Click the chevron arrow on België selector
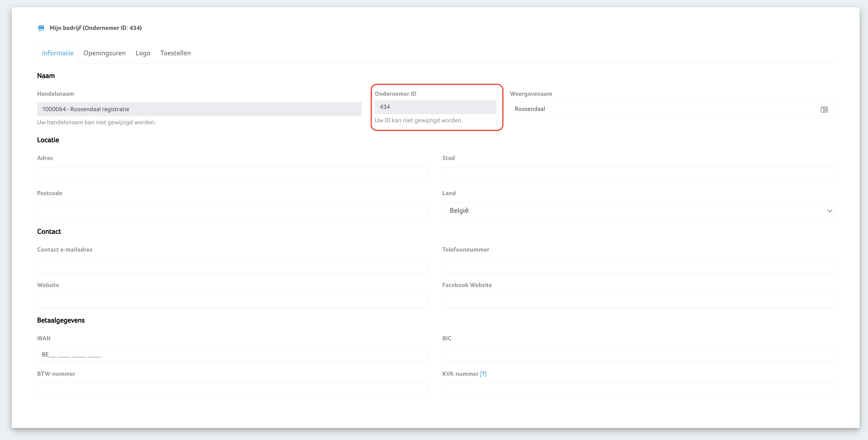Screen dimensions: 868x440 click(x=829, y=211)
